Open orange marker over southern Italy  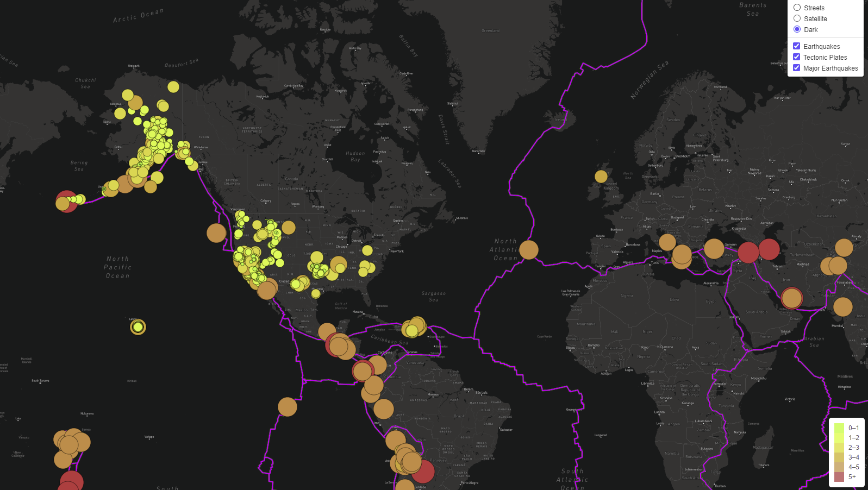coord(667,242)
